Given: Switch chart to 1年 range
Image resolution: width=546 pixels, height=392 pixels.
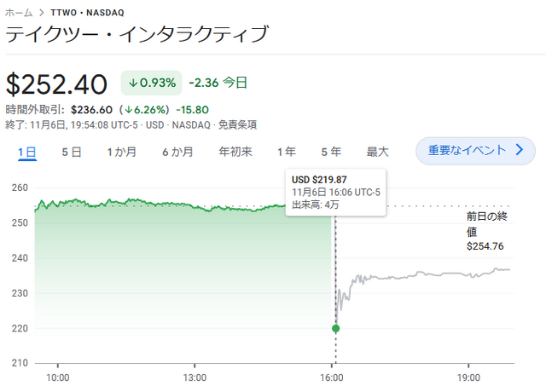Looking at the screenshot, I should coord(287,152).
